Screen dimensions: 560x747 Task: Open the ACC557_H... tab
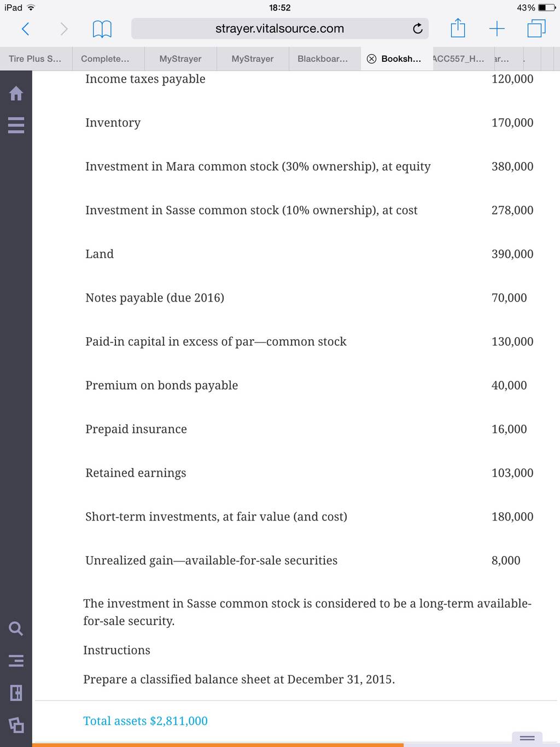(x=458, y=59)
